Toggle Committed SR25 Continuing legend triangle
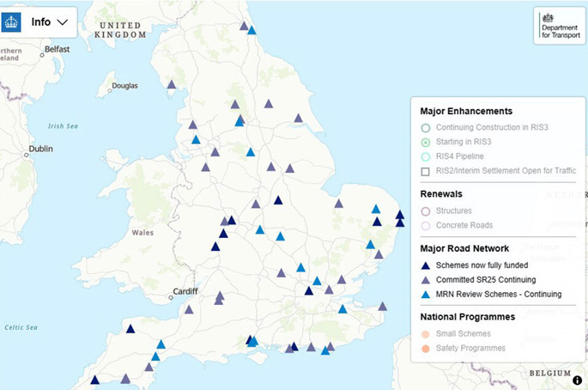Screen dimensions: 588x390 coord(425,280)
